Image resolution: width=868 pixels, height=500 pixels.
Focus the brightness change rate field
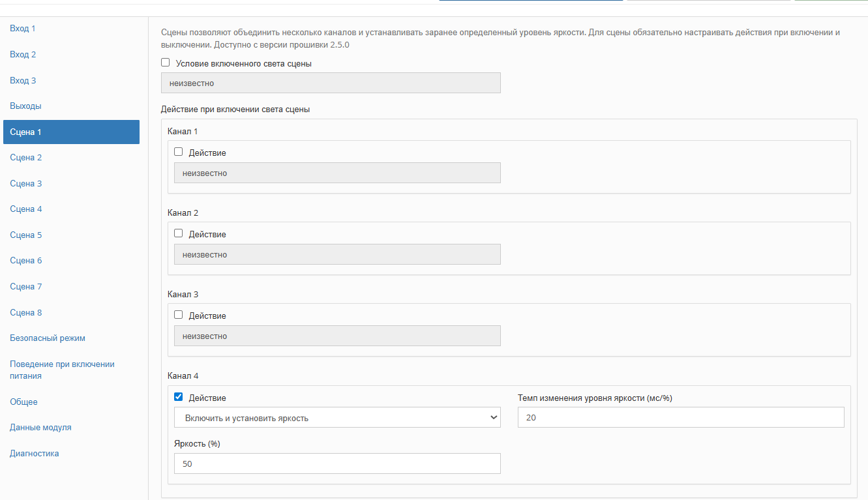(680, 417)
